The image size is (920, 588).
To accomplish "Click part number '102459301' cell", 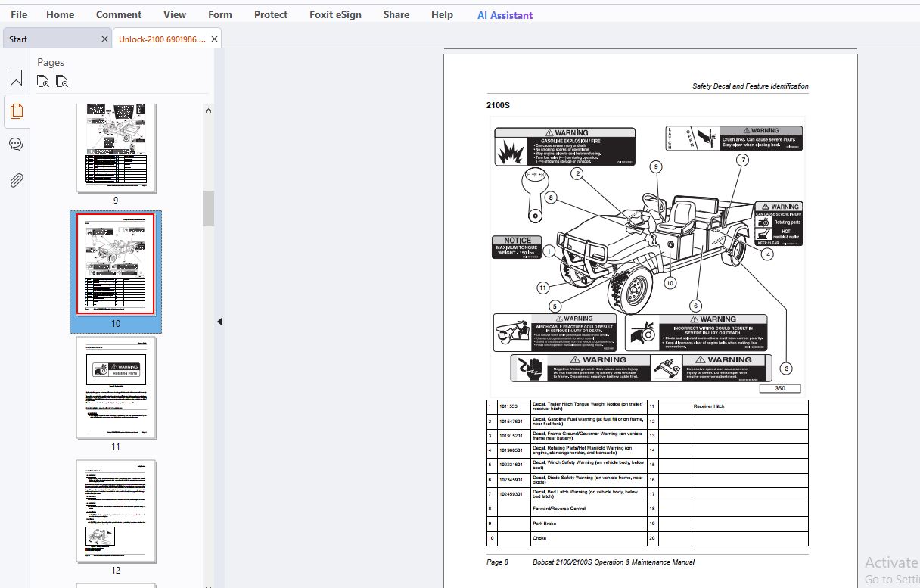I will coord(514,494).
